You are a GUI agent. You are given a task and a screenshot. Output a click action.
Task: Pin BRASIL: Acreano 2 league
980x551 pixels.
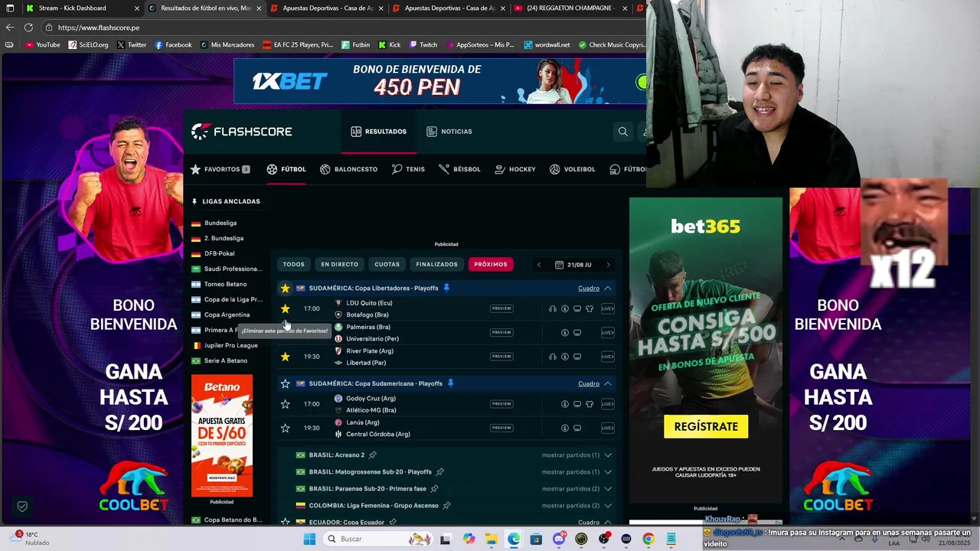coord(373,455)
